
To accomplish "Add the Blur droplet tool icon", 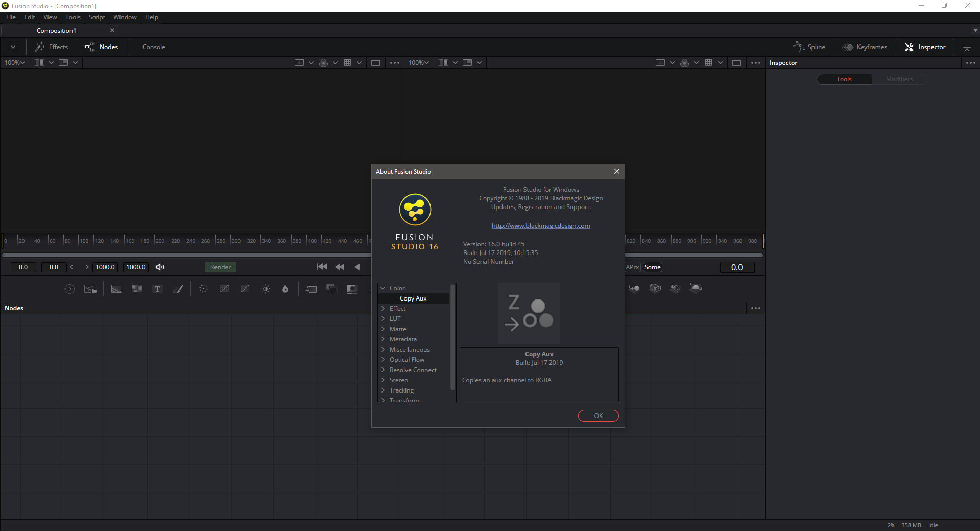I will point(285,289).
